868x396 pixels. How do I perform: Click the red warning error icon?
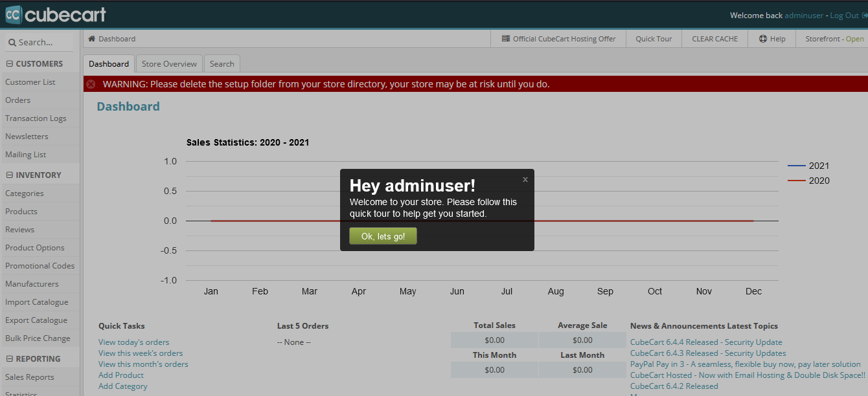91,84
